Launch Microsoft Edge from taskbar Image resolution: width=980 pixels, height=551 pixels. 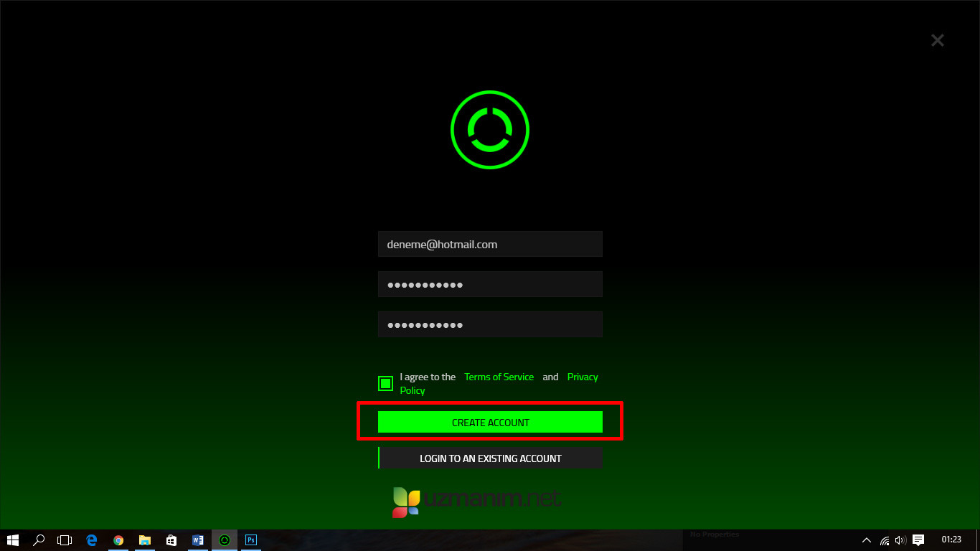(92, 540)
